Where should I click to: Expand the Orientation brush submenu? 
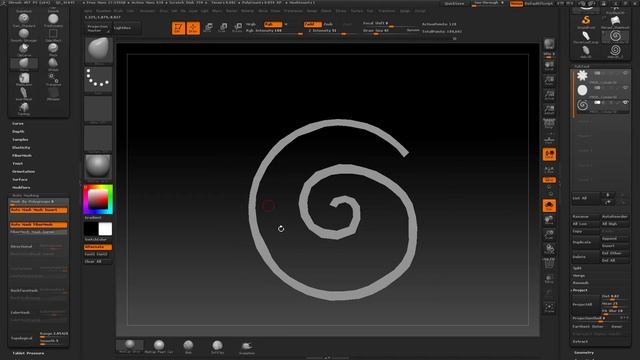(x=23, y=171)
